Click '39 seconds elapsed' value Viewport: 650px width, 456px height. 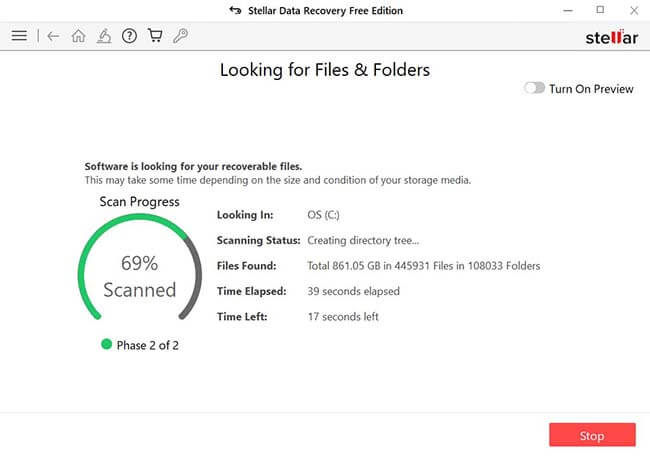[354, 291]
